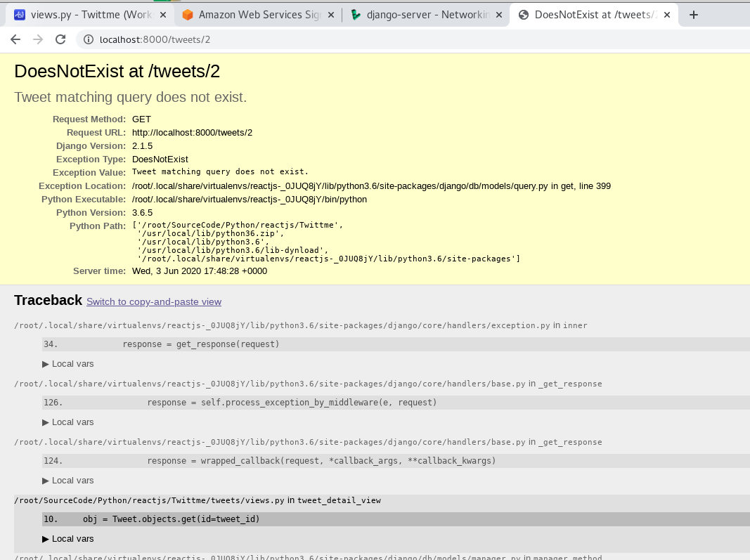View site info icon beside the URL

[89, 39]
